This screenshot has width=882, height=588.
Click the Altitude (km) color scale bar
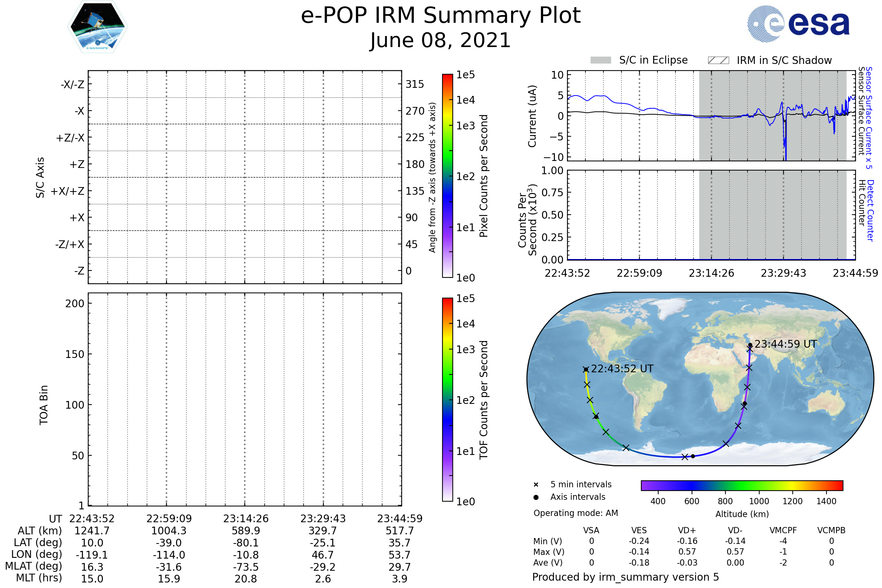pos(742,485)
